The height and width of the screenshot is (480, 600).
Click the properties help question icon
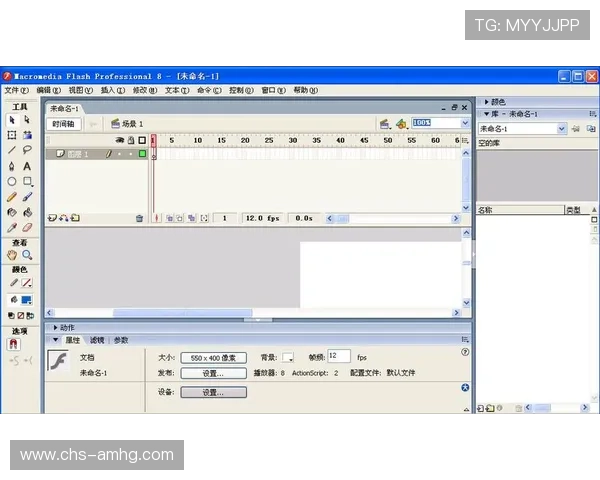click(x=465, y=352)
